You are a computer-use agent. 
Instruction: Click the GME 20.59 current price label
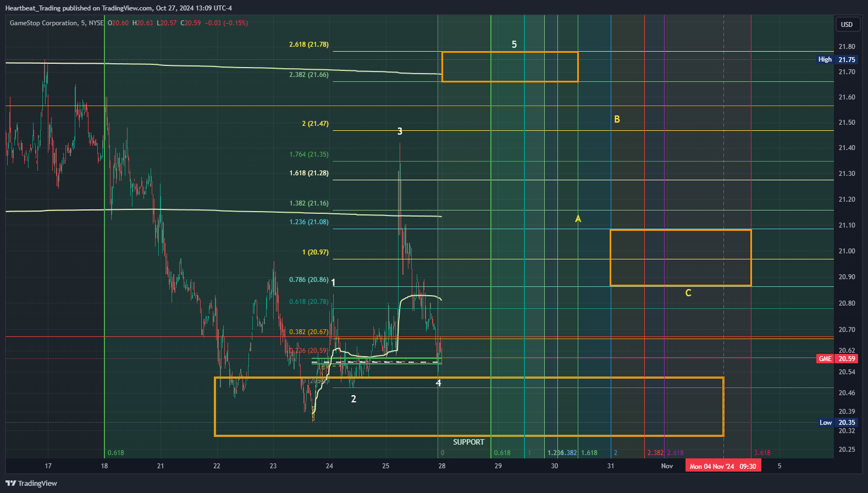tap(837, 359)
